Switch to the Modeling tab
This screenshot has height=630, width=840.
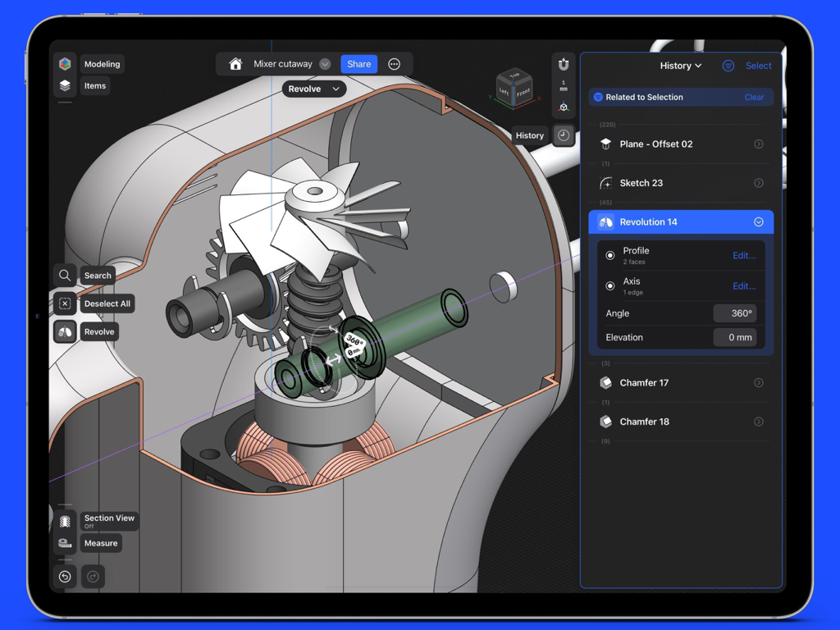pos(102,64)
